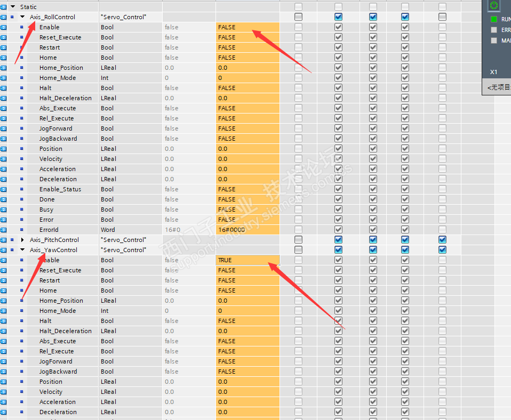Viewport: 511px width, 420px height.
Task: Click "Servo_Control" type of Axis_PitchControl
Action: click(x=124, y=240)
